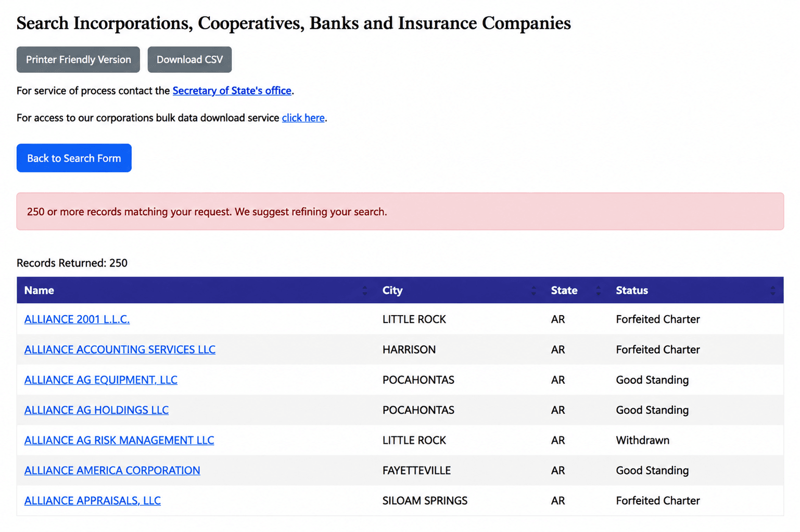Viewport: 800px width, 532px height.
Task: Click LITTLE ROCK for ALLIANCE AG RISK MANAGEMENT
Action: [414, 440]
